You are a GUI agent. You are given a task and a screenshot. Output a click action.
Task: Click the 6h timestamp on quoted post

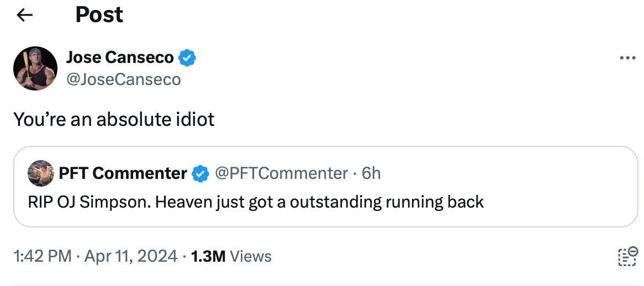371,173
